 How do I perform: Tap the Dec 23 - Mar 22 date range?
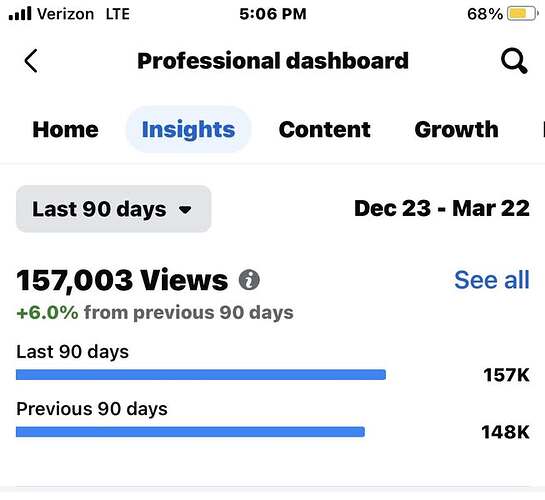[x=442, y=208]
